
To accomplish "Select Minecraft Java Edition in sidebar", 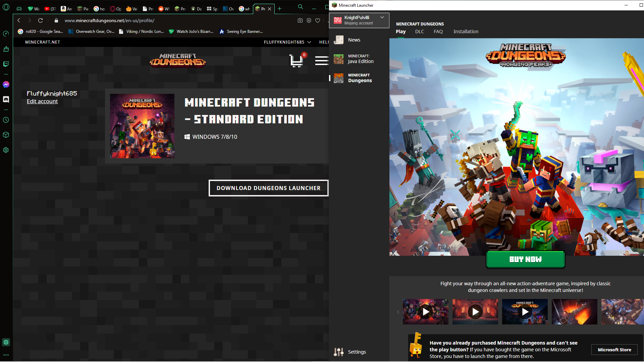I will (x=359, y=59).
